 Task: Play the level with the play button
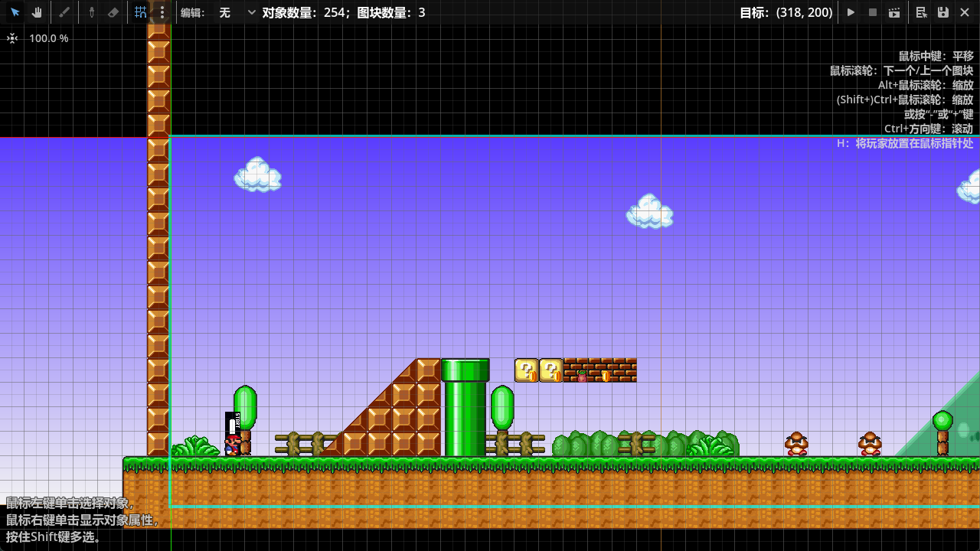851,12
